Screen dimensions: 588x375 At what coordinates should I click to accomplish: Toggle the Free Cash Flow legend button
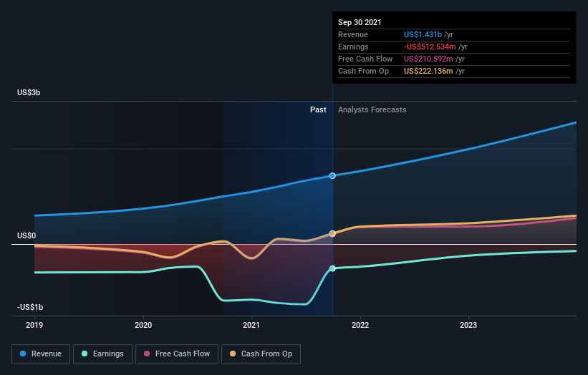click(x=177, y=354)
